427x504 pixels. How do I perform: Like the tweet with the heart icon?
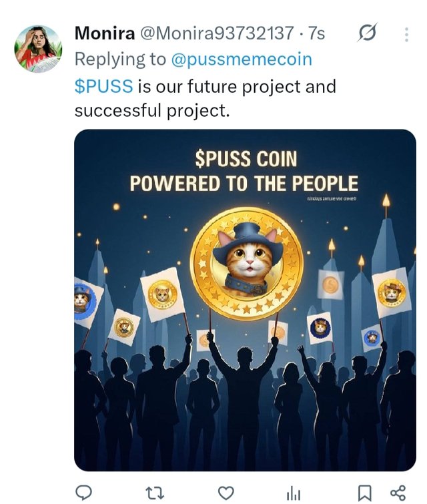click(226, 493)
